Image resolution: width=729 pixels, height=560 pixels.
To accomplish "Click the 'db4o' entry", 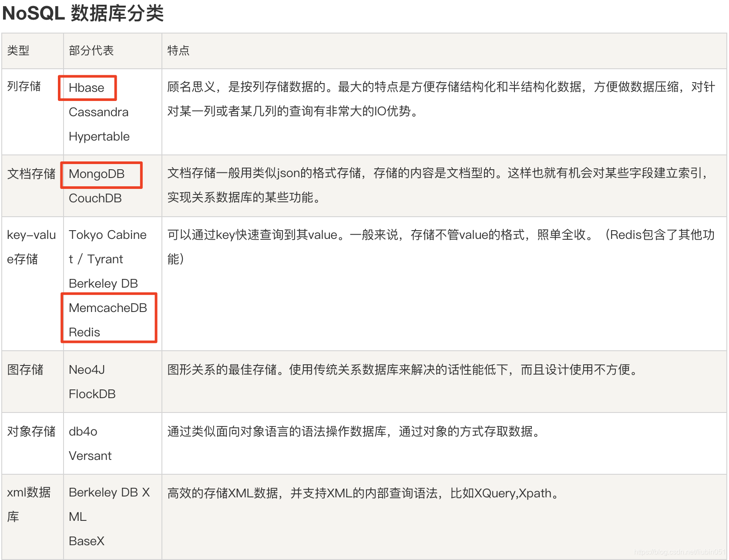I will (x=83, y=431).
